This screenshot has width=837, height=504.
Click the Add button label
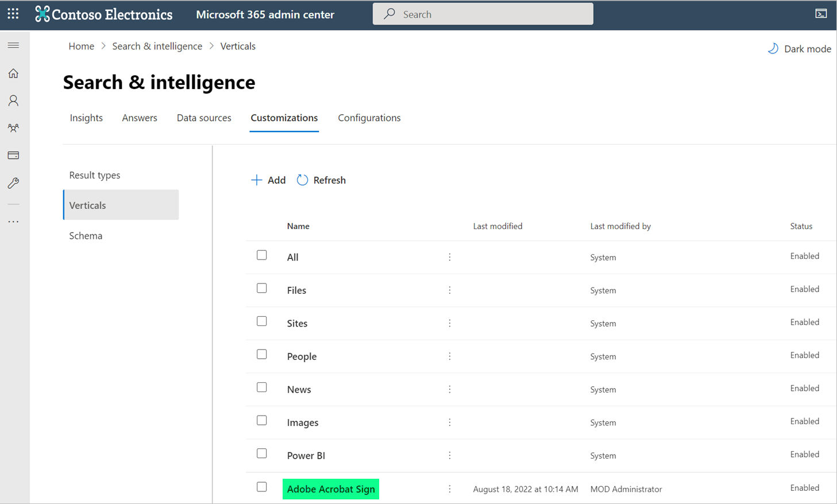(277, 180)
